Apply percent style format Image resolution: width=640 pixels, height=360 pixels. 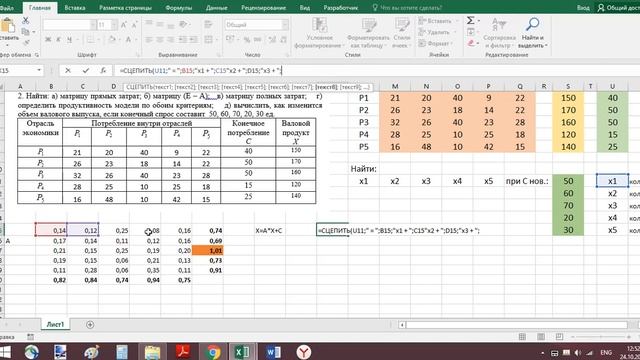pyautogui.click(x=247, y=39)
